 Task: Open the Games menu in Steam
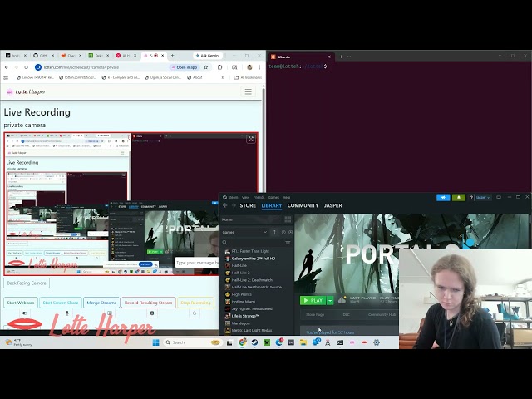pos(273,197)
